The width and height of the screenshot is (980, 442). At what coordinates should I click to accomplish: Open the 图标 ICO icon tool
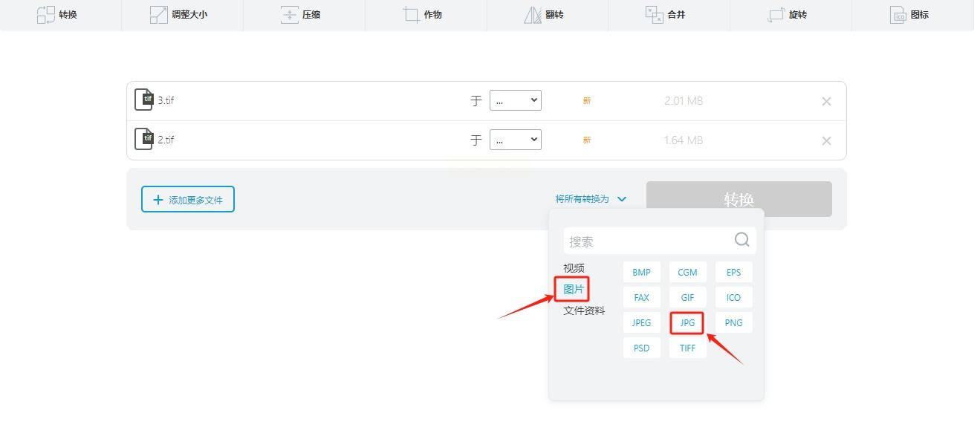coord(898,14)
